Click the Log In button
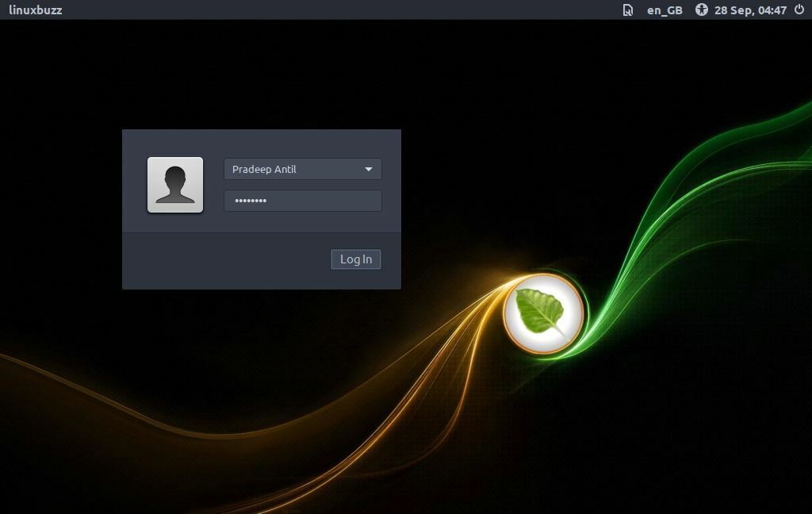Image resolution: width=812 pixels, height=514 pixels. tap(356, 259)
